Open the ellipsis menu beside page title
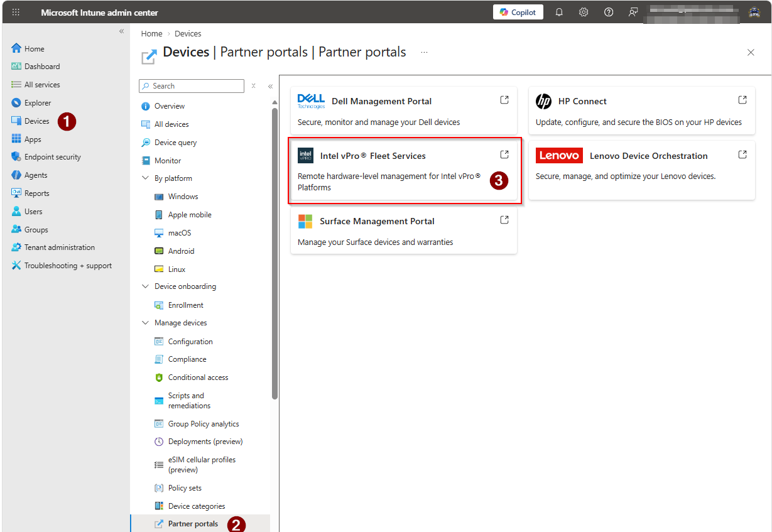This screenshot has height=532, width=772. 425,53
